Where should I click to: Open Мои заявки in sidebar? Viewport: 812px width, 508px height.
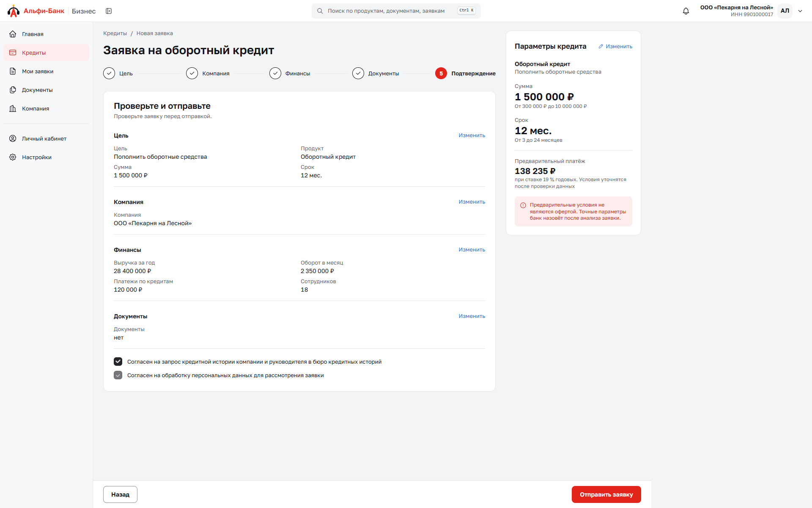pos(47,71)
